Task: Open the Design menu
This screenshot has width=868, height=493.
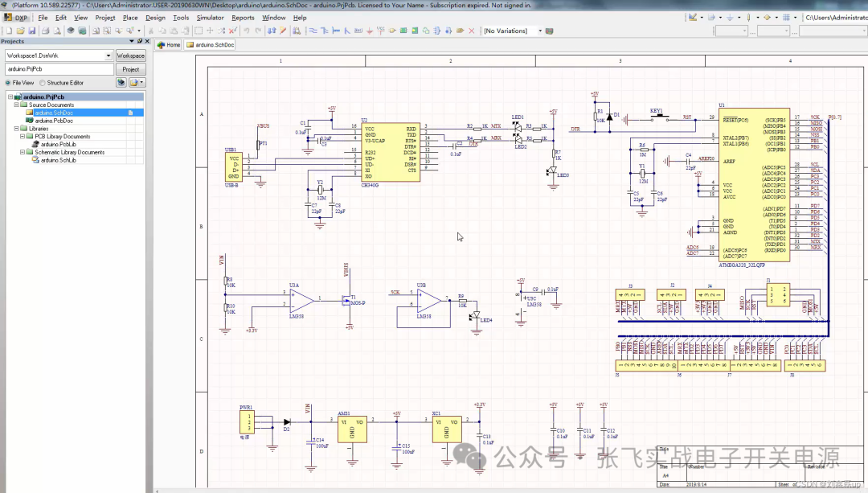Action: (156, 17)
